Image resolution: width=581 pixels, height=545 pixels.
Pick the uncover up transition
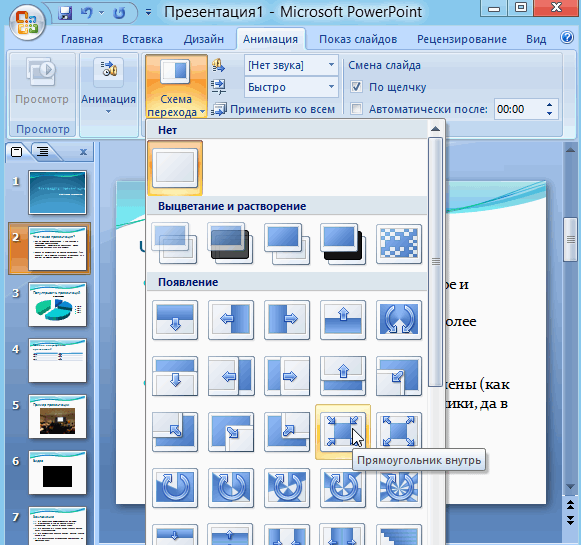point(343,376)
